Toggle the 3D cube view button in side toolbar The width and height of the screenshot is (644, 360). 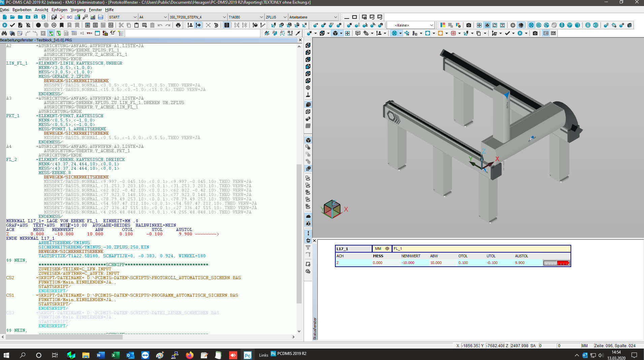[308, 140]
